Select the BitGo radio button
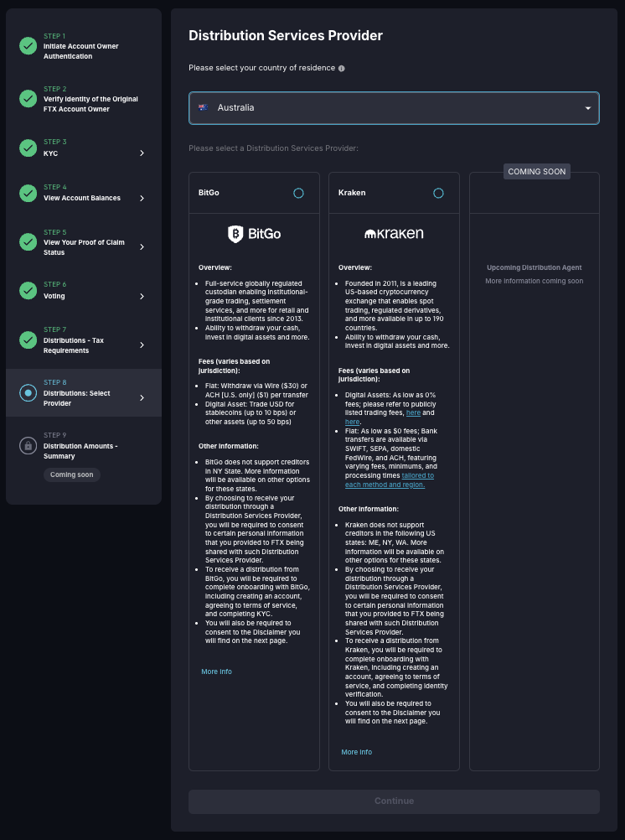This screenshot has height=840, width=625. click(298, 193)
